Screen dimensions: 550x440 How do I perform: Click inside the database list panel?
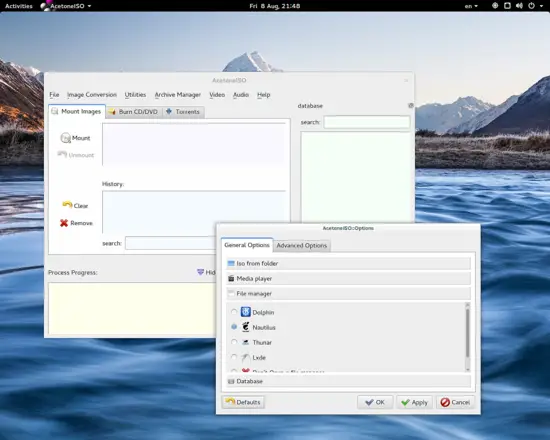pos(355,176)
